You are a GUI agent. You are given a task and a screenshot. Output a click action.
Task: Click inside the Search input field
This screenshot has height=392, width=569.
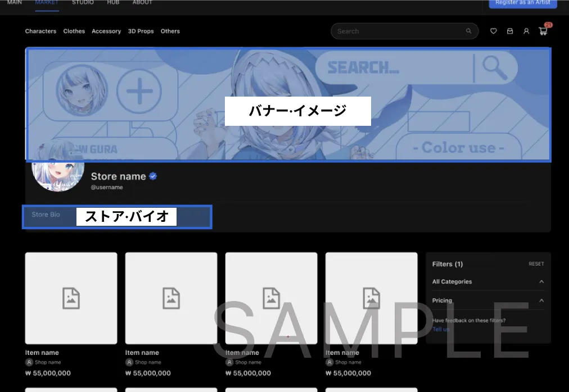coord(405,31)
